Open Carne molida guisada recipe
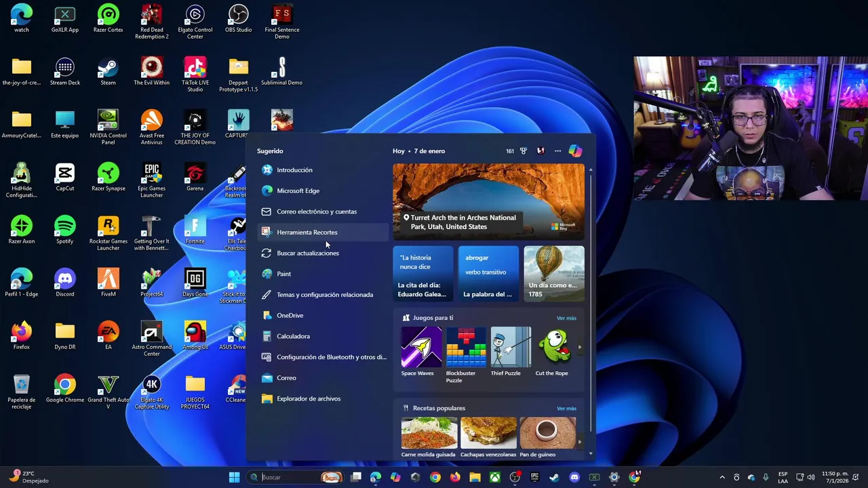The height and width of the screenshot is (488, 868). (429, 438)
